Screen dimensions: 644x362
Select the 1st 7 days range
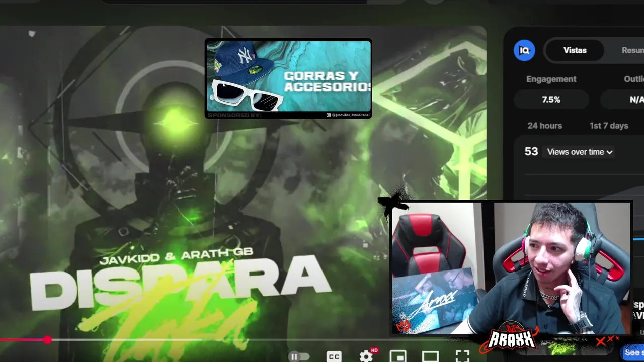609,126
